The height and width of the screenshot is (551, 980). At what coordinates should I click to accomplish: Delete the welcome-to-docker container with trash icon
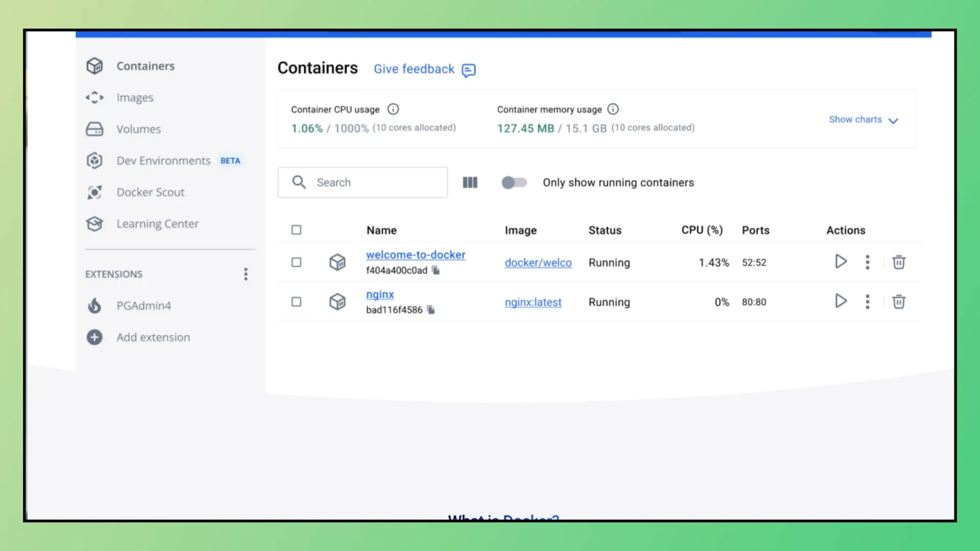(898, 262)
